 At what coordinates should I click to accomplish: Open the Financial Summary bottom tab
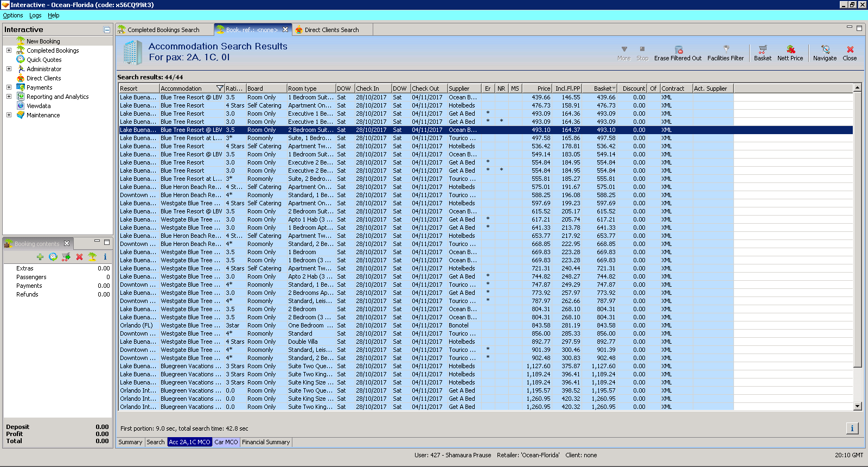click(266, 442)
